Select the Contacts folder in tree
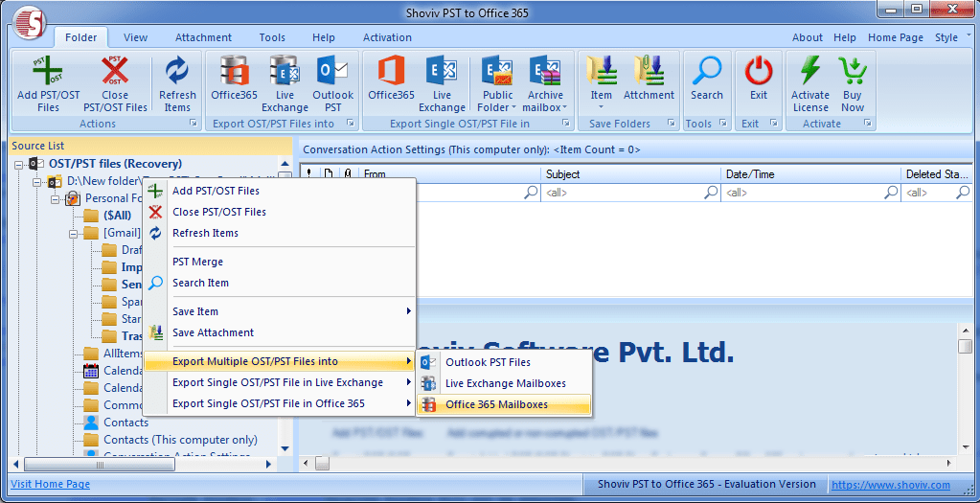 [x=125, y=423]
